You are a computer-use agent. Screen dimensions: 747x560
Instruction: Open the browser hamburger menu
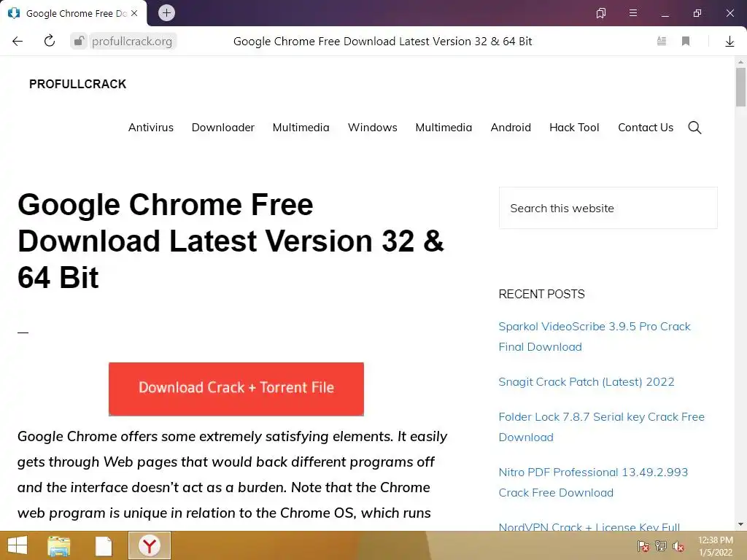(633, 13)
